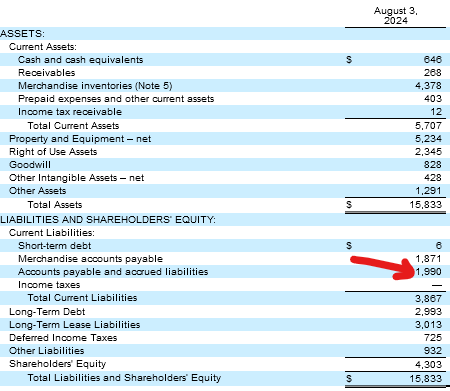Screen dimensions: 450x391
Task: Click 15,833 in the Total Assets row
Action: click(426, 205)
